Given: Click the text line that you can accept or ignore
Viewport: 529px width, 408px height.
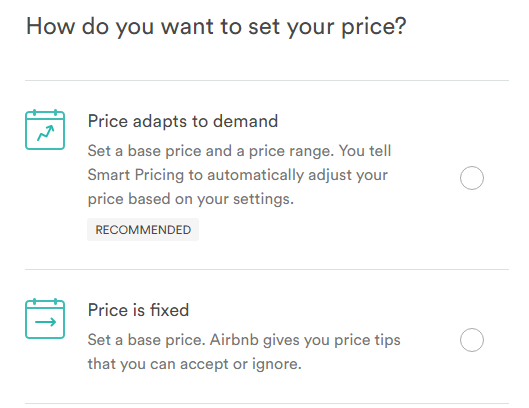Looking at the screenshot, I should click(x=194, y=364).
